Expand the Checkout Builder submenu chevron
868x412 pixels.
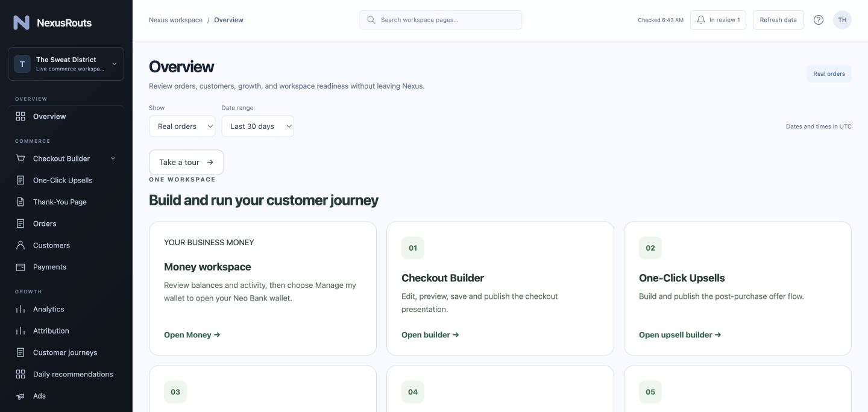[x=113, y=158]
